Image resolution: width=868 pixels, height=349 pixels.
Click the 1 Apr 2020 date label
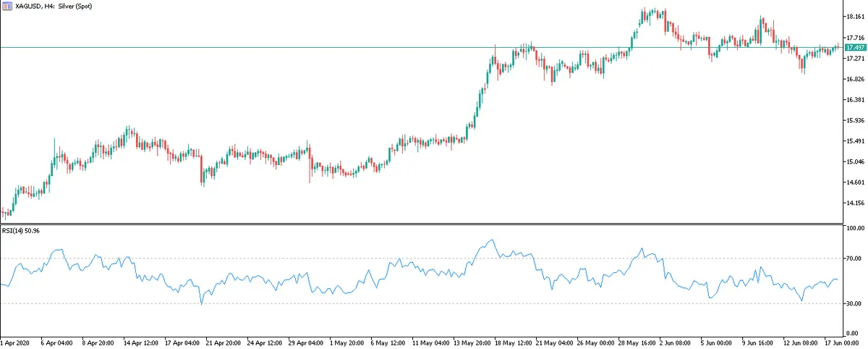(15, 340)
